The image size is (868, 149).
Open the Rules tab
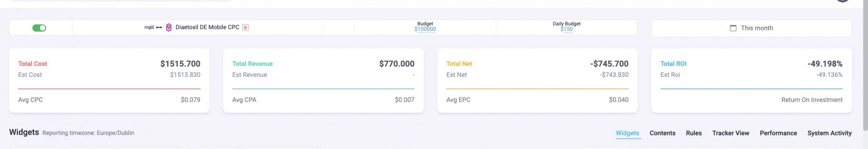click(694, 133)
